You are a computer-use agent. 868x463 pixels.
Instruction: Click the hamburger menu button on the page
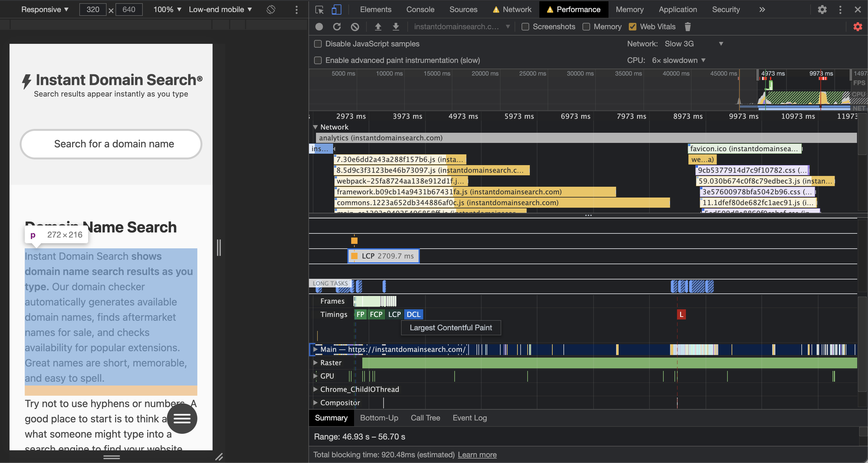click(182, 419)
